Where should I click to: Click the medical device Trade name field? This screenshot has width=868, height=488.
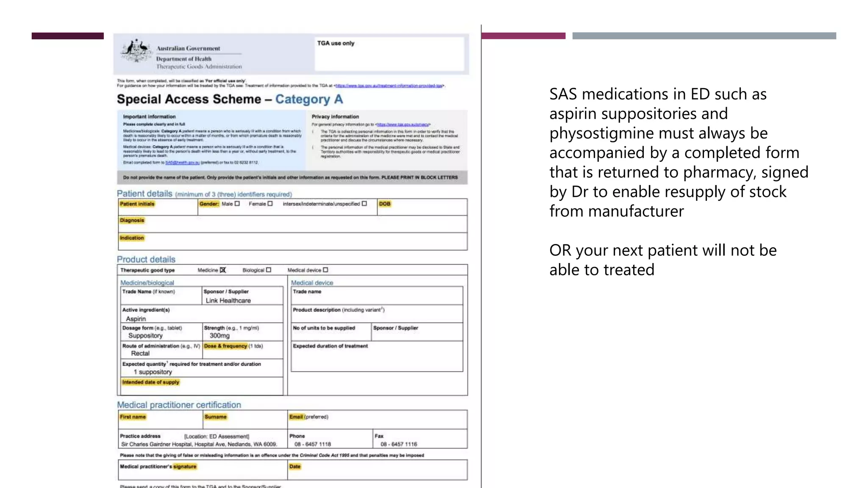pos(377,296)
